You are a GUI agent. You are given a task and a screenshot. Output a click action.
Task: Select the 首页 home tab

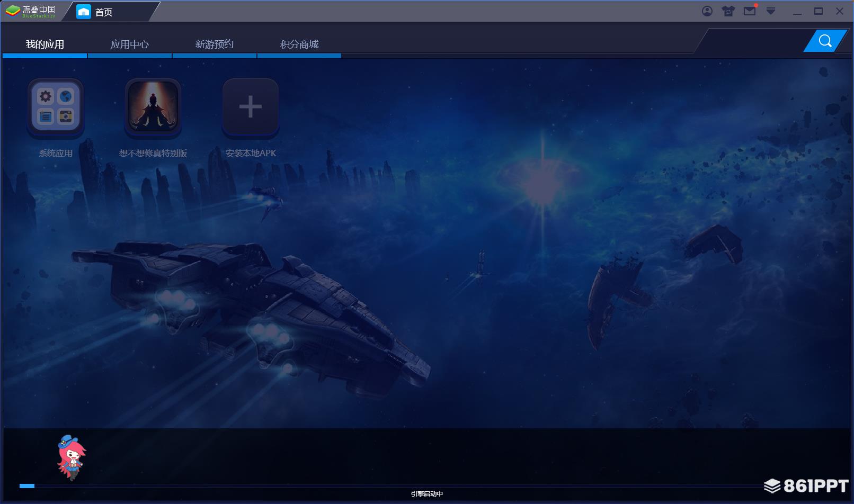tap(110, 12)
